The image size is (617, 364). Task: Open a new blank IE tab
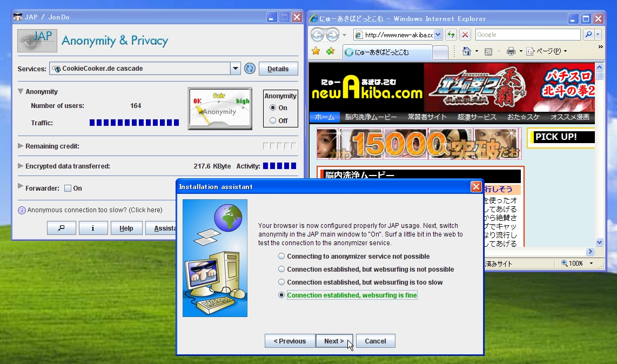click(x=440, y=52)
